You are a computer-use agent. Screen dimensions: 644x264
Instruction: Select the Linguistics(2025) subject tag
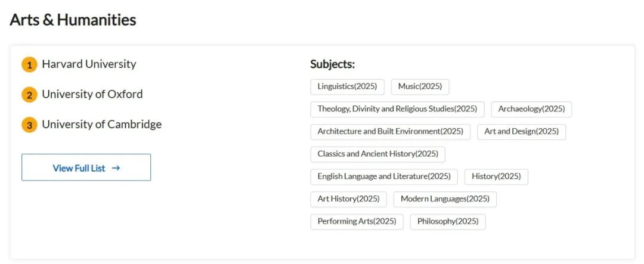347,86
